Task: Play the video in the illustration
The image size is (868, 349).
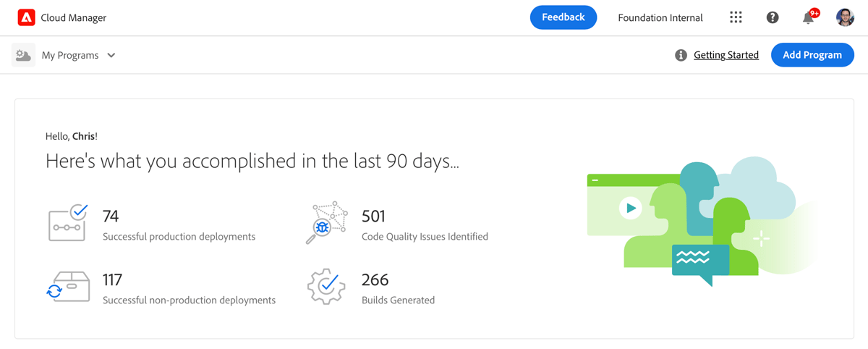Action: pos(631,209)
